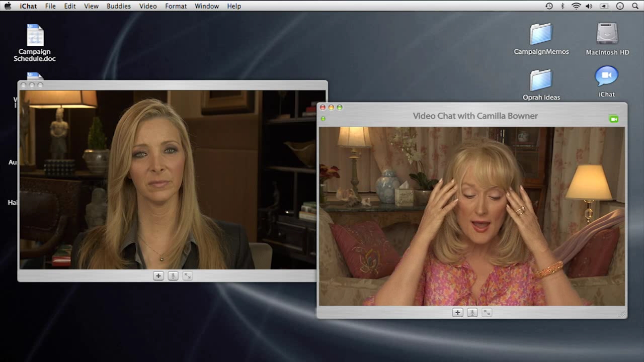Image resolution: width=644 pixels, height=362 pixels.
Task: Open the iChat application menu
Action: pyautogui.click(x=28, y=6)
